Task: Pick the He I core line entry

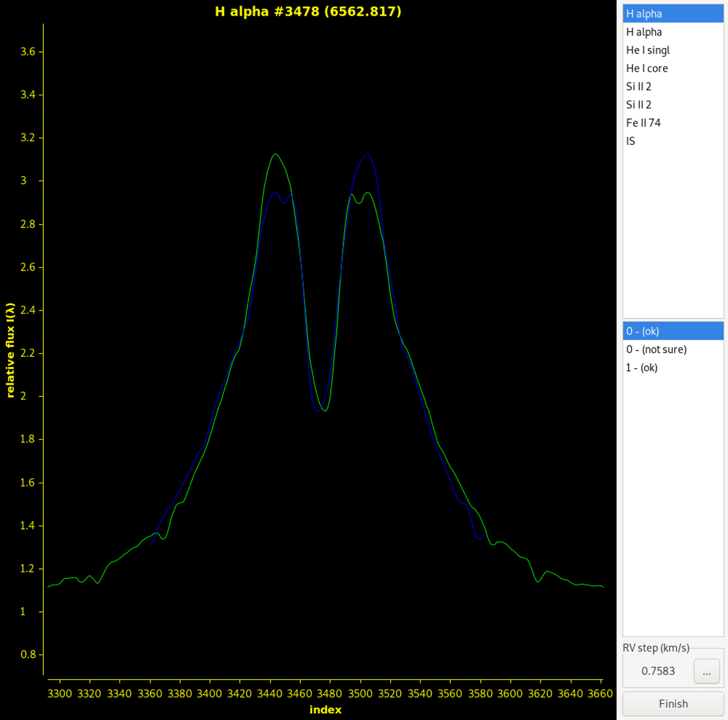Action: [x=647, y=69]
